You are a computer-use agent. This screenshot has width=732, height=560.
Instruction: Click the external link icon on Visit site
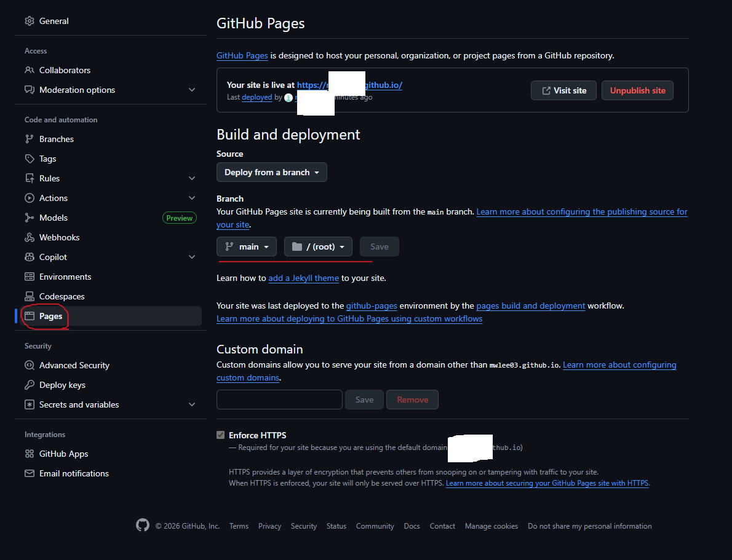[x=546, y=90]
